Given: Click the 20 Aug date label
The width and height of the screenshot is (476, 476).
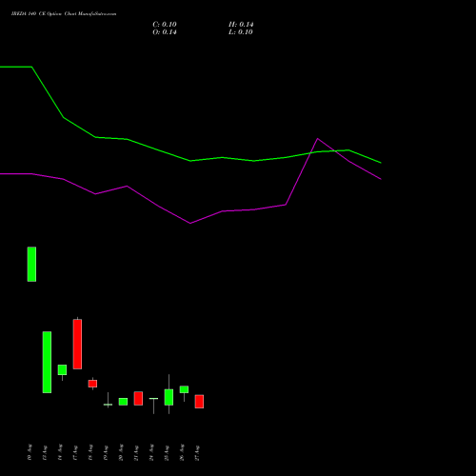Looking at the screenshot, I should click(x=121, y=452).
